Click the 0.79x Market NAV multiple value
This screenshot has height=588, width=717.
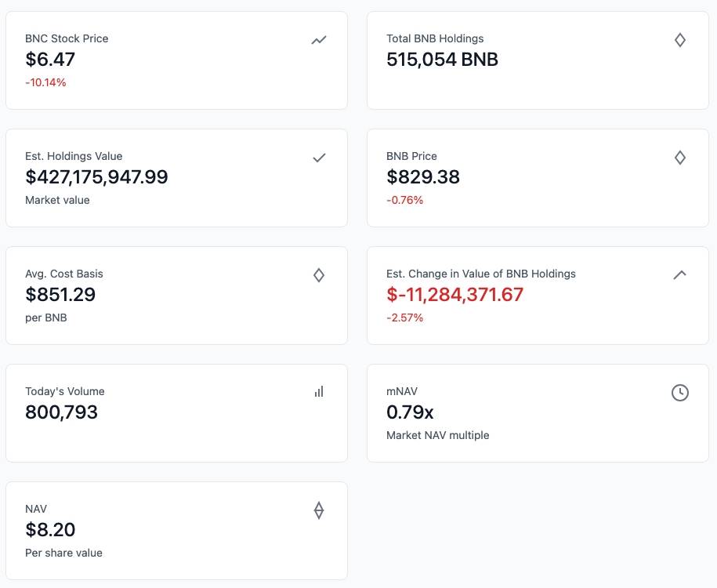tap(410, 412)
